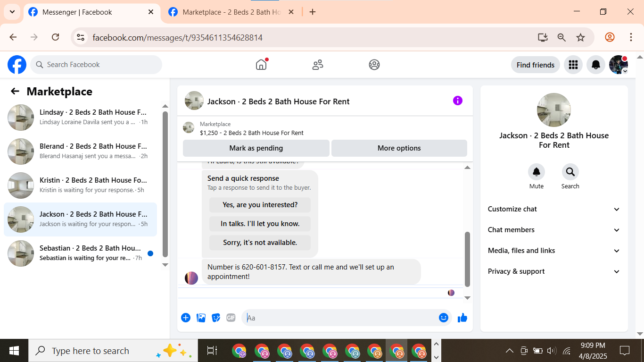Viewport: 644px width, 362px height.
Task: Select Jackson's conversation in list
Action: point(80,219)
